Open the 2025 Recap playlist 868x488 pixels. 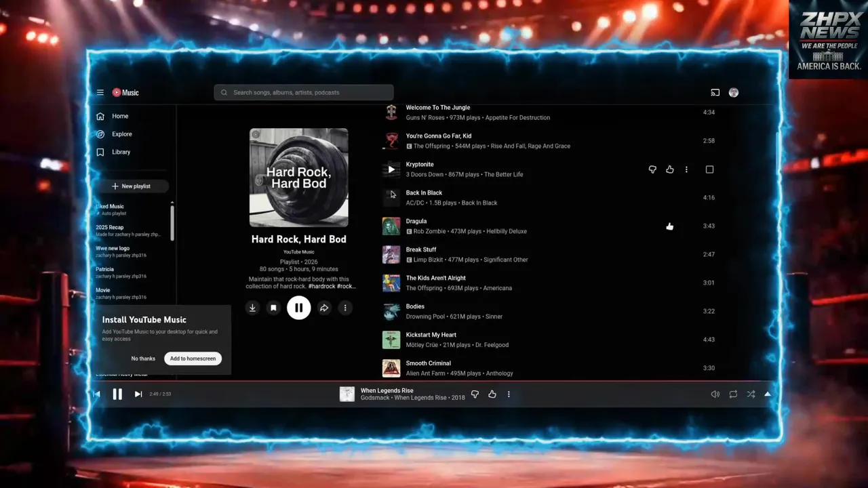tap(129, 230)
